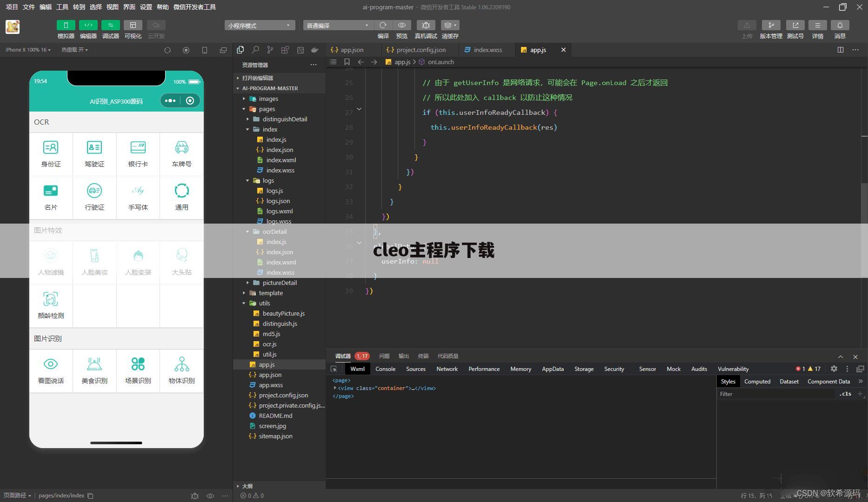Detach the simulator window
This screenshot has width=868, height=502.
[x=223, y=50]
